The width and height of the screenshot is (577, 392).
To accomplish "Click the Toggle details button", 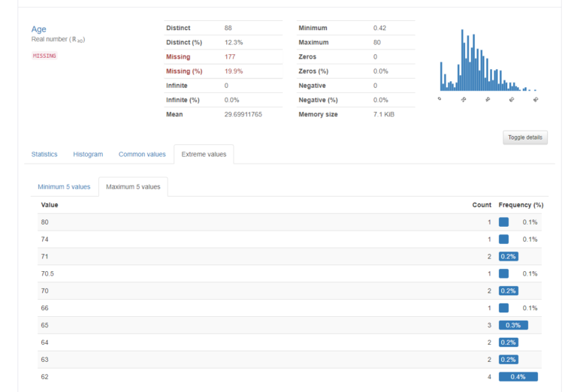I will (525, 137).
